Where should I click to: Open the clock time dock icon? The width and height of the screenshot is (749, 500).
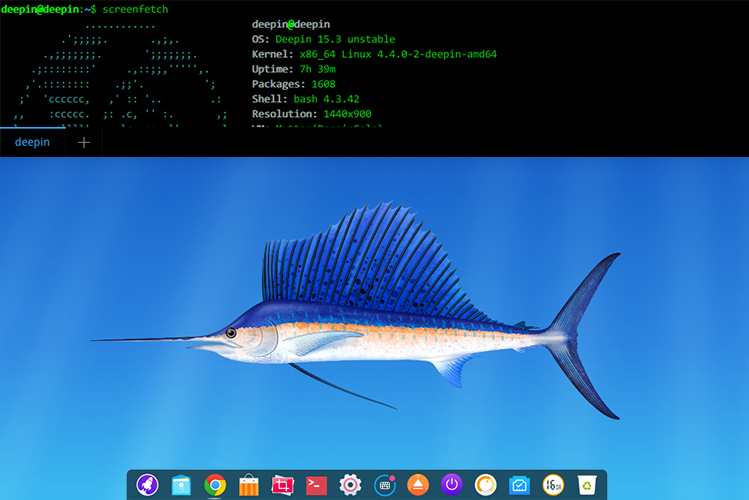553,485
